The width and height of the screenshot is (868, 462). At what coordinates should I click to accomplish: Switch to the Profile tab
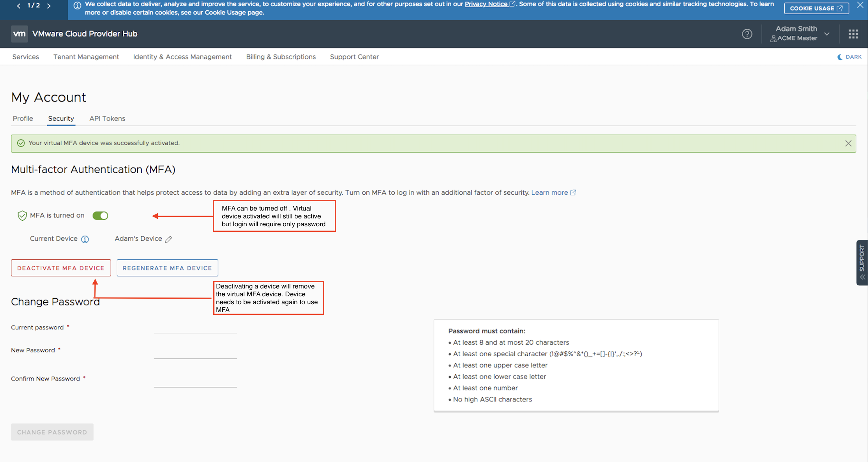point(23,118)
